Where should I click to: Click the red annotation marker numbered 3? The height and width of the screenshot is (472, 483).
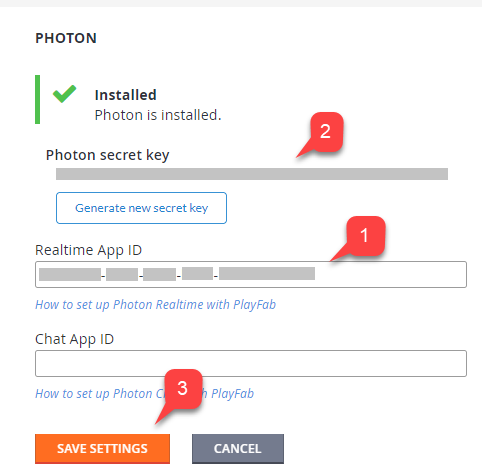pyautogui.click(x=183, y=388)
